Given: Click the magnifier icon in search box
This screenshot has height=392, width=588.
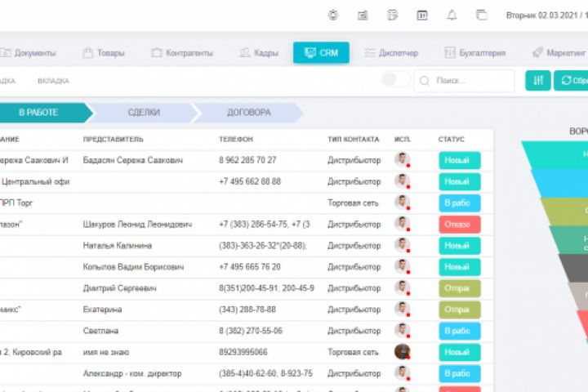Looking at the screenshot, I should click(425, 81).
